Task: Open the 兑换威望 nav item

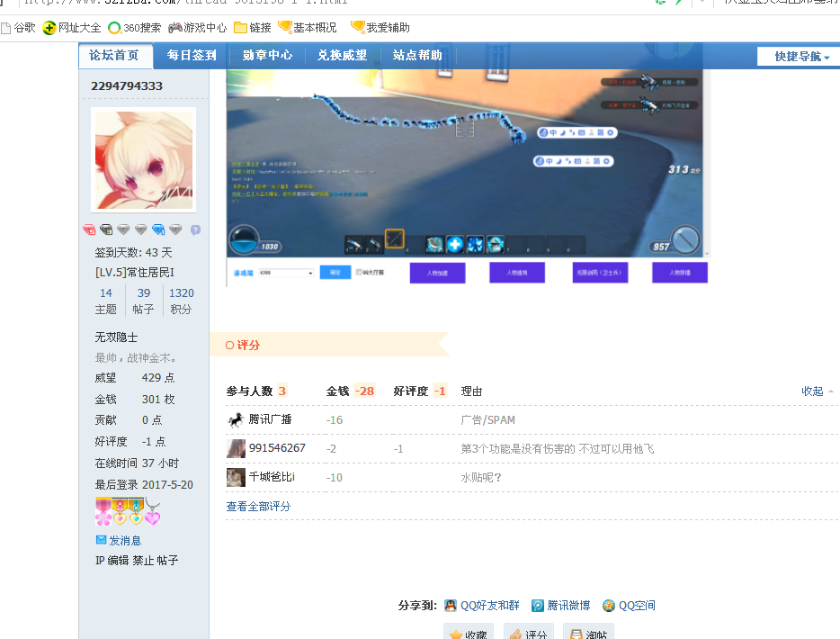Action: [x=343, y=56]
